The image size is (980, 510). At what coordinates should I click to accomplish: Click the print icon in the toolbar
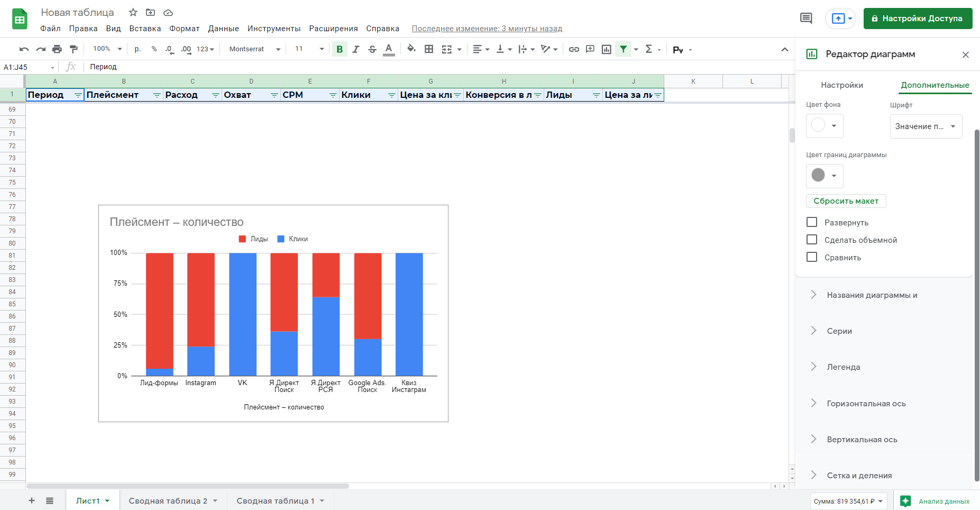pos(57,49)
